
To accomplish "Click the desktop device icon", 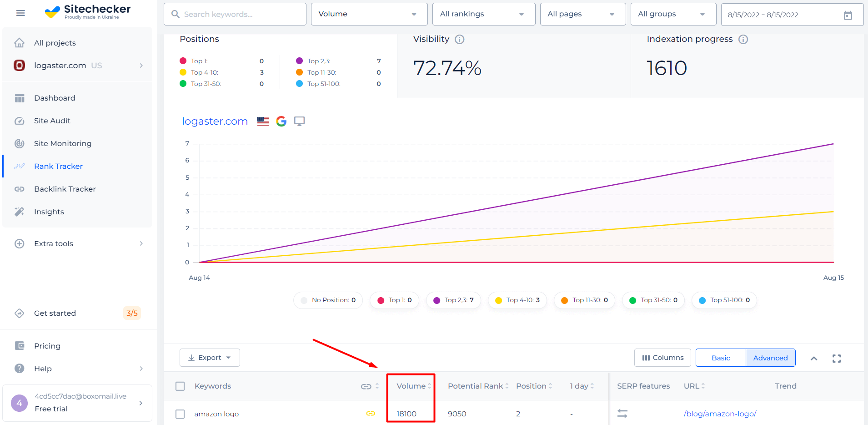I will click(299, 121).
